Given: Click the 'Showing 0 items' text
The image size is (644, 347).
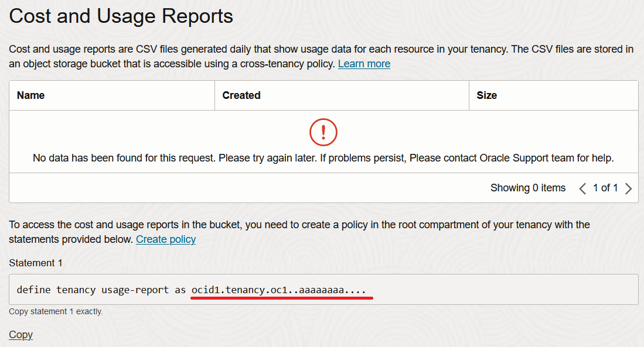Looking at the screenshot, I should coord(528,188).
